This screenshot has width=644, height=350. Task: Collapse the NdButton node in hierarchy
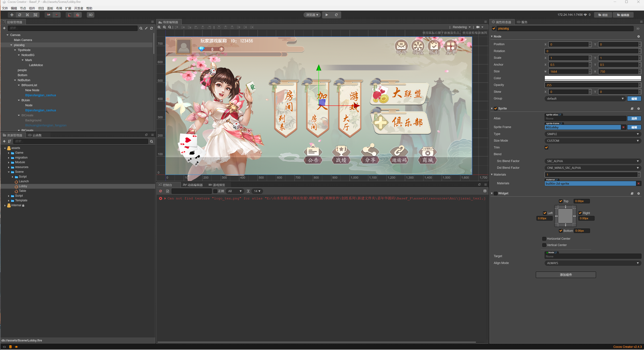[15, 80]
